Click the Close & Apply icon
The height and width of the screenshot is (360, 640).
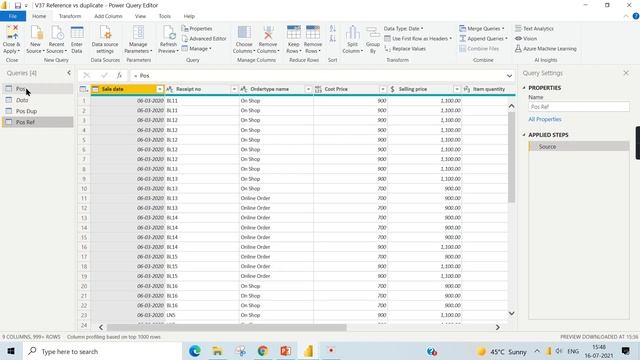tap(12, 32)
